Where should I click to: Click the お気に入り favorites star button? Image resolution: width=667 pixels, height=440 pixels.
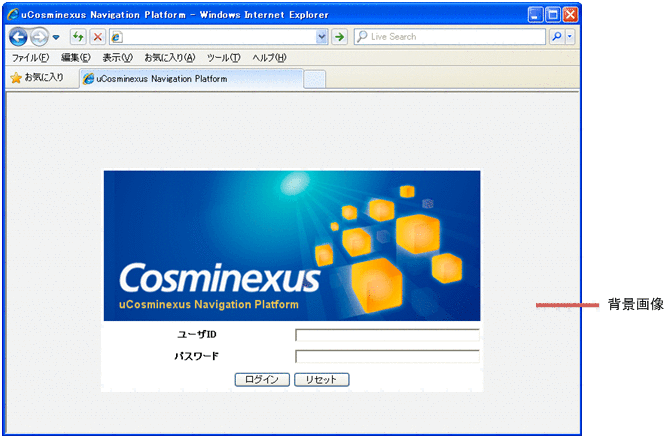click(x=37, y=77)
